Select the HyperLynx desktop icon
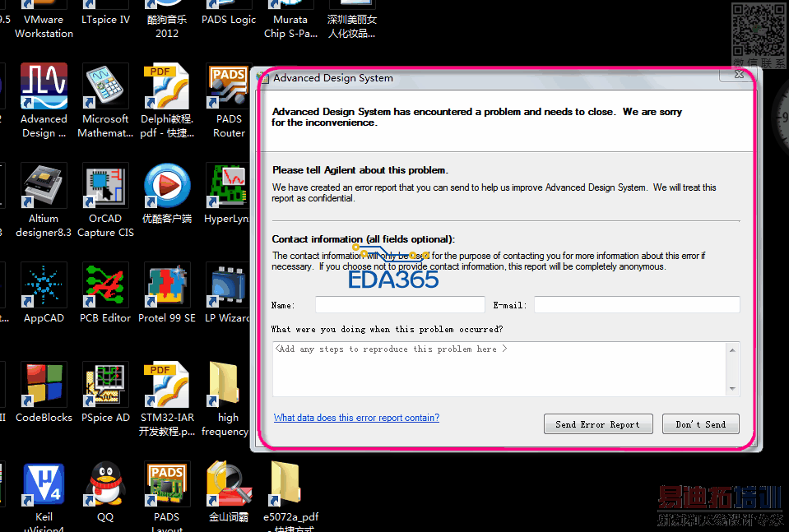Image resolution: width=789 pixels, height=532 pixels. click(227, 193)
